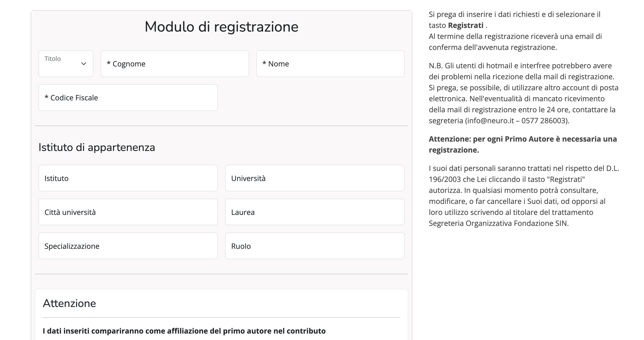644x340 pixels.
Task: Click the bold affiliation notice under Attenzione
Action: (184, 331)
